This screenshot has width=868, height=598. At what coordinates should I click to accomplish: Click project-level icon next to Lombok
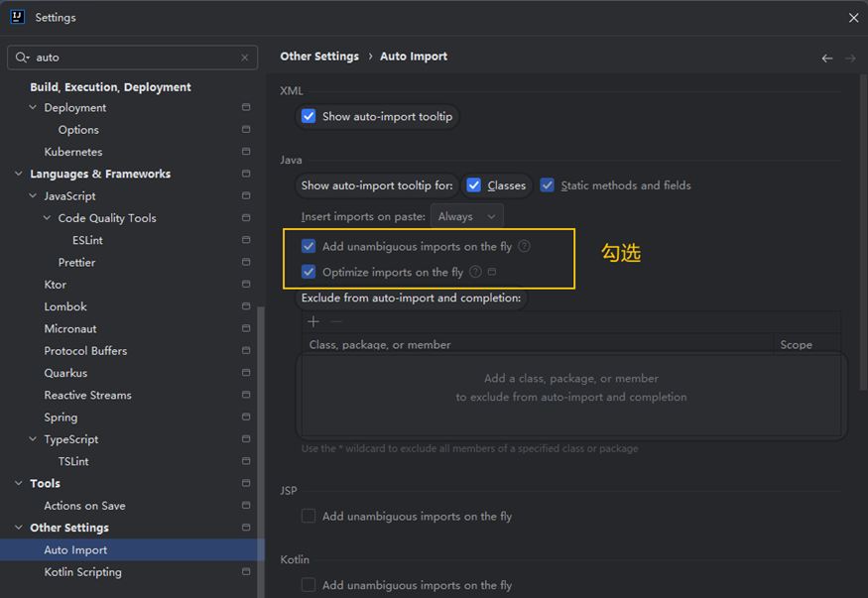(x=246, y=306)
